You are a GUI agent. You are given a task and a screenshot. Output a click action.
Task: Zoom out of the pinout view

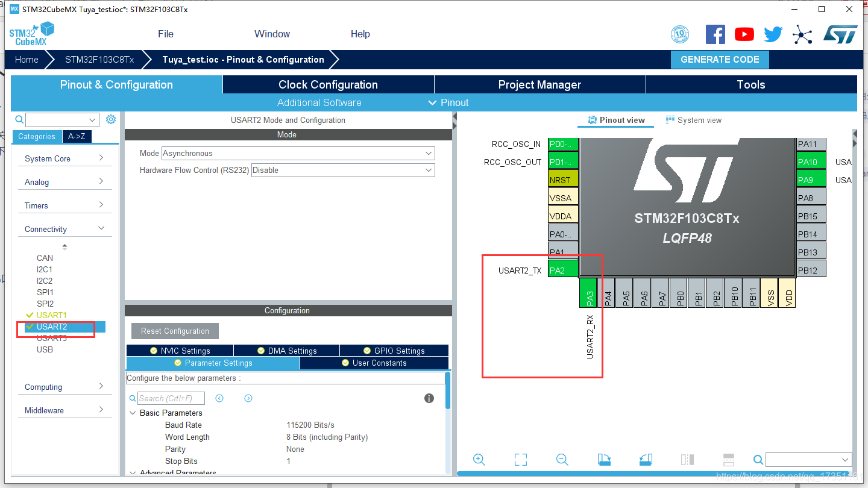coord(562,460)
